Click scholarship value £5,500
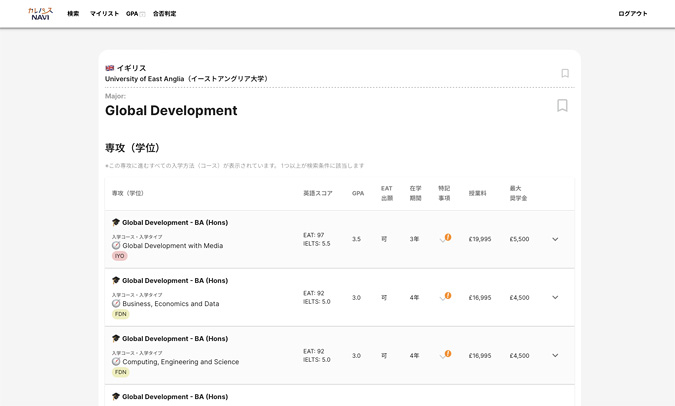Screen dimensions: 675x406 pos(519,239)
